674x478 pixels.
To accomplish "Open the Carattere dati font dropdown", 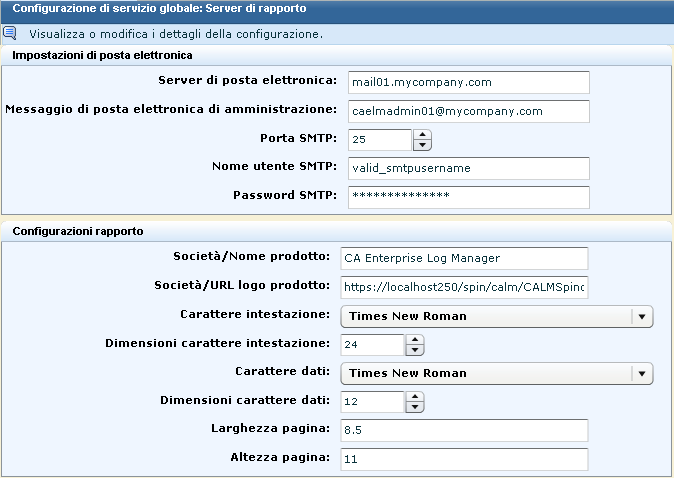I will [x=642, y=373].
